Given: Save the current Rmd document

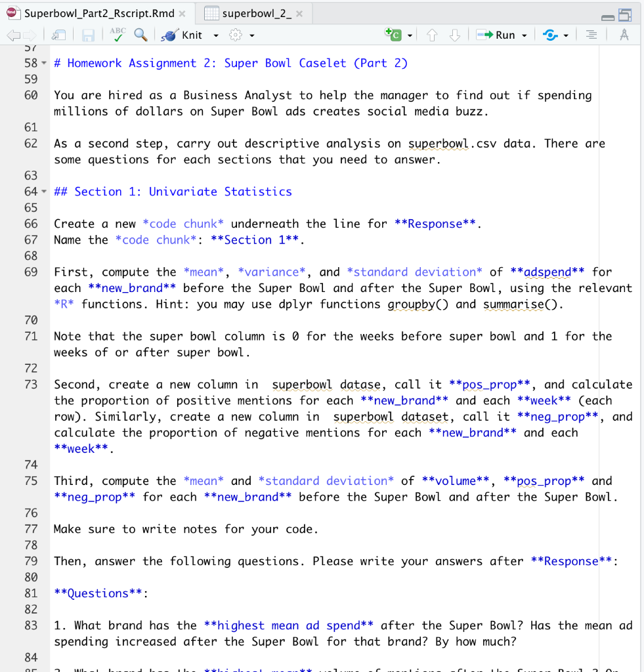Looking at the screenshot, I should (88, 35).
